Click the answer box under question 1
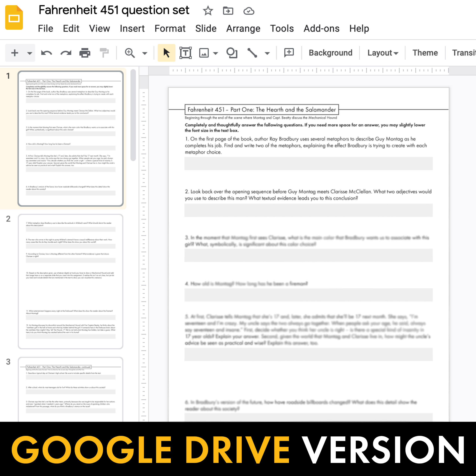The width and height of the screenshot is (476, 476). (308, 164)
